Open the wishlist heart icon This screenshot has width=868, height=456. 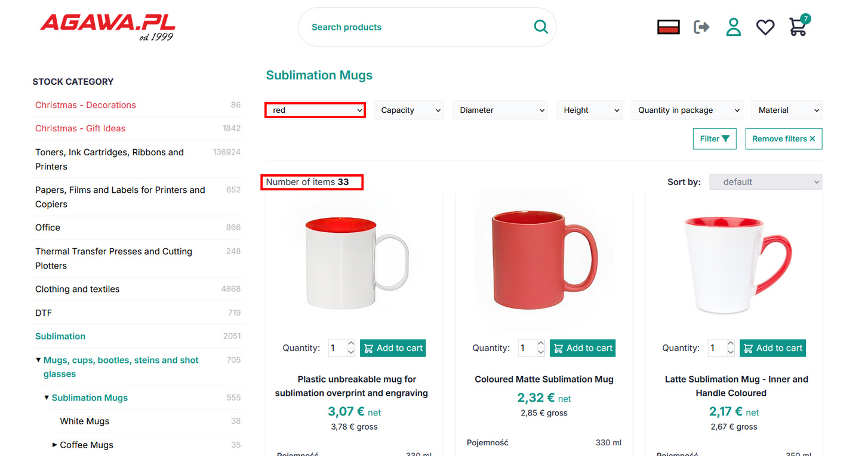tap(765, 27)
